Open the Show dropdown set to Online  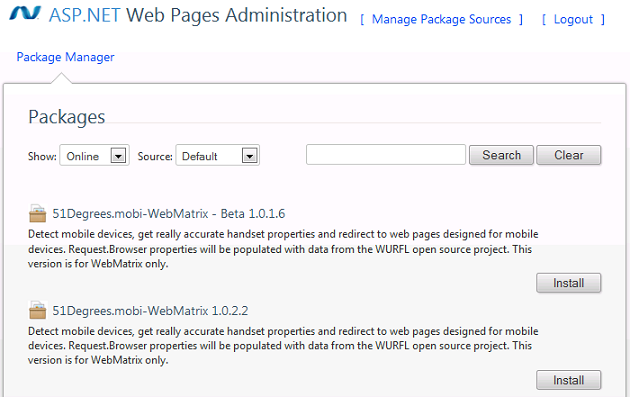[94, 156]
